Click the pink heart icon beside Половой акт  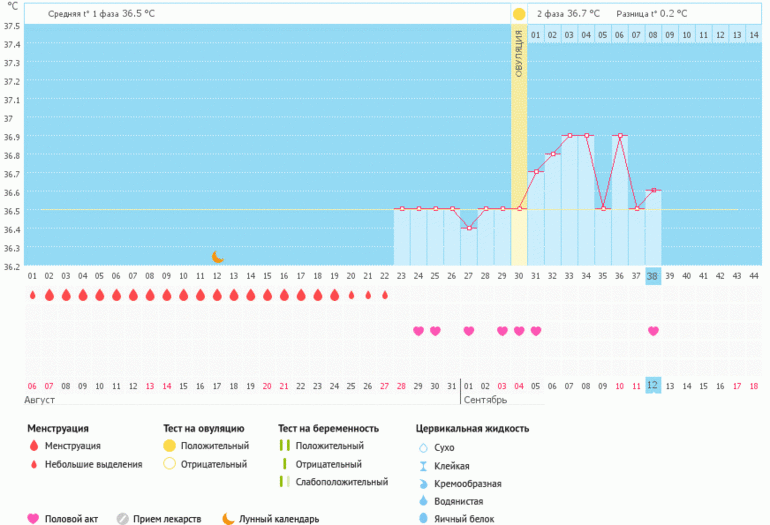pyautogui.click(x=33, y=518)
